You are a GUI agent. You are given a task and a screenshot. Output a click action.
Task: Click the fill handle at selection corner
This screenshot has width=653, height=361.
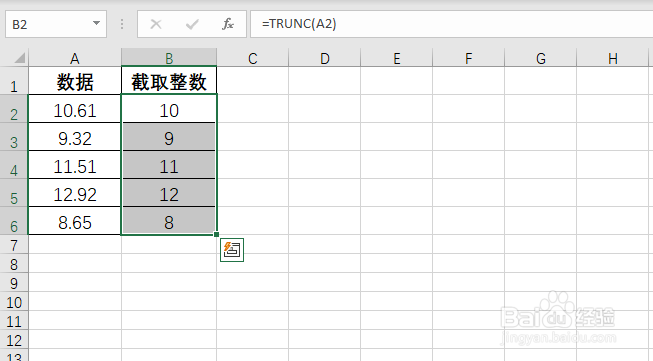click(217, 234)
